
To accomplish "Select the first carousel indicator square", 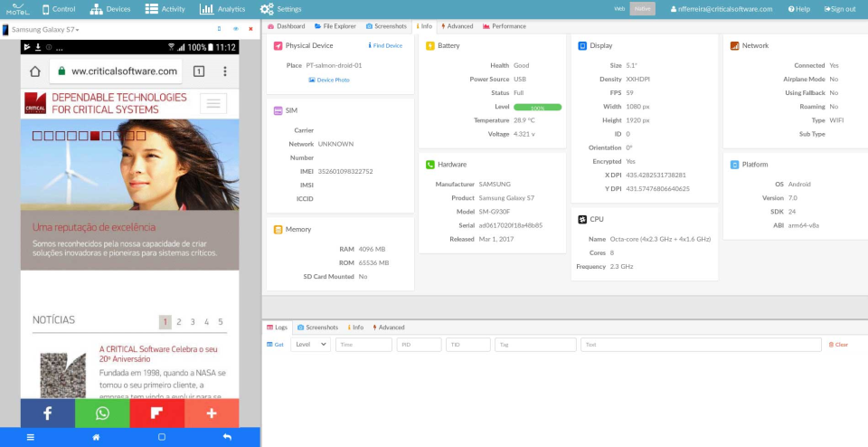I will [37, 136].
